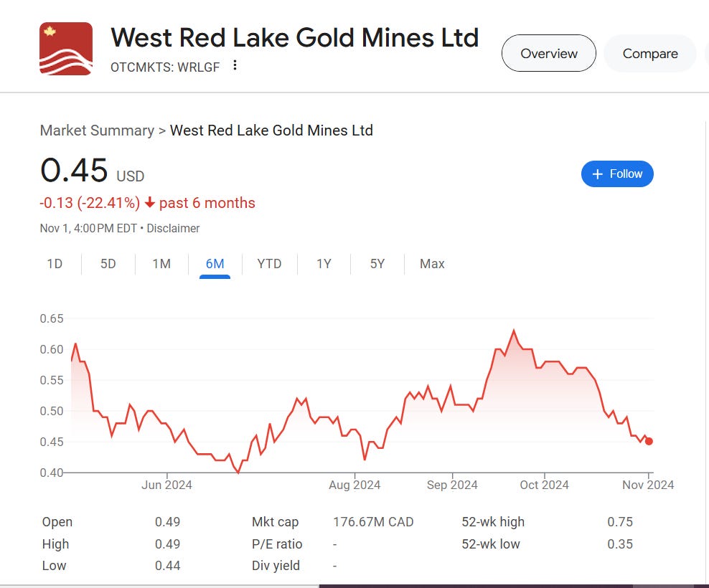The height and width of the screenshot is (588, 709).
Task: Show the Max chart range
Action: (432, 263)
